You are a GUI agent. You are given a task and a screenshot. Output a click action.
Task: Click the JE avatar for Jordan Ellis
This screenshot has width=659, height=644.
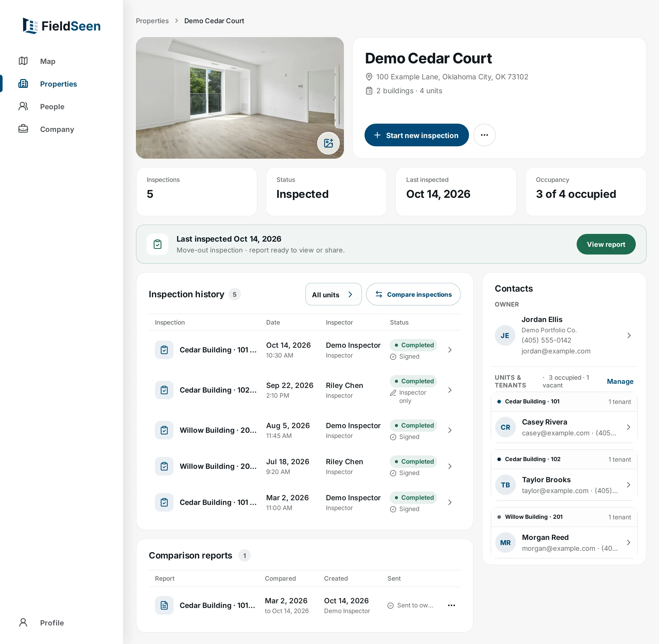tap(505, 336)
